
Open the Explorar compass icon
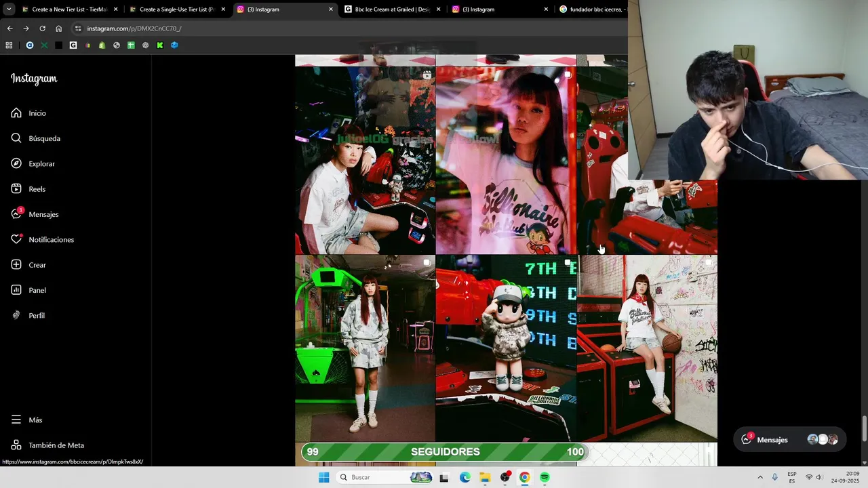pyautogui.click(x=16, y=163)
